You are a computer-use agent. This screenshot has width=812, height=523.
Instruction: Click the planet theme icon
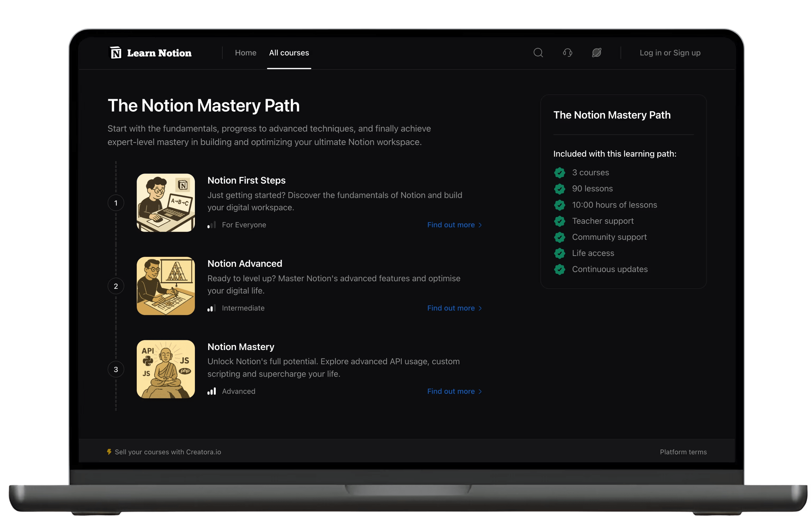click(597, 53)
